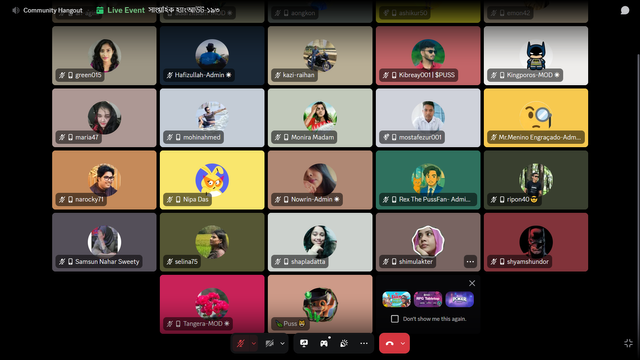
Task: Click Kingporos-MOD's Batman avatar
Action: (x=536, y=56)
